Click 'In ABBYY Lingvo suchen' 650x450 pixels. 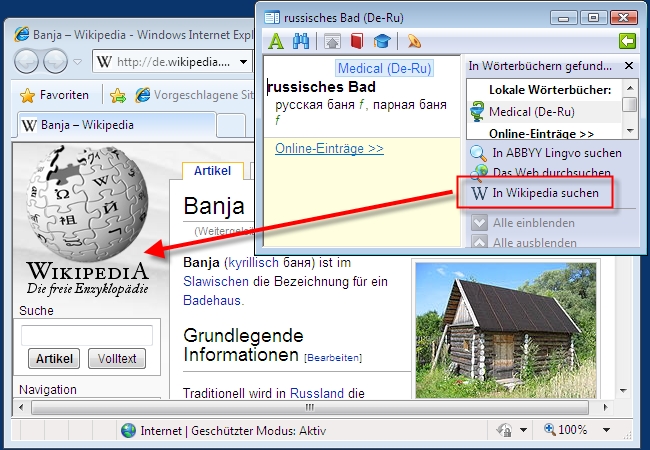[546, 153]
